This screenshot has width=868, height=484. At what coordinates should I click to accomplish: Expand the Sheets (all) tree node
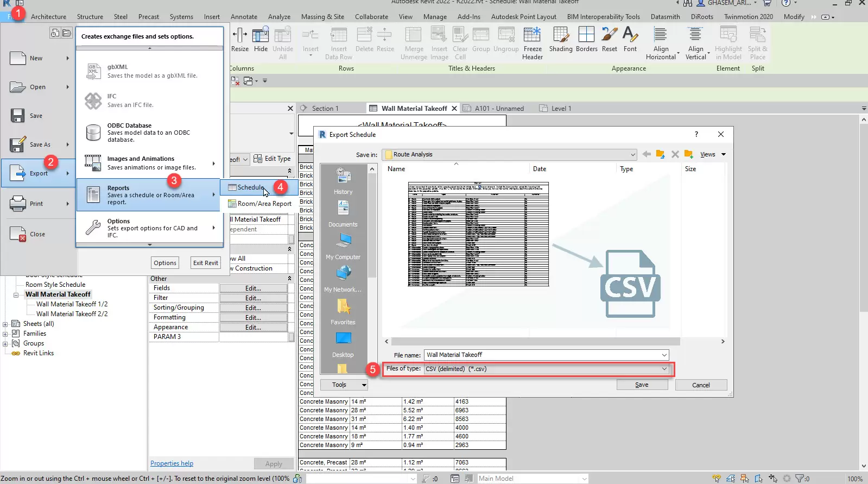(5, 324)
